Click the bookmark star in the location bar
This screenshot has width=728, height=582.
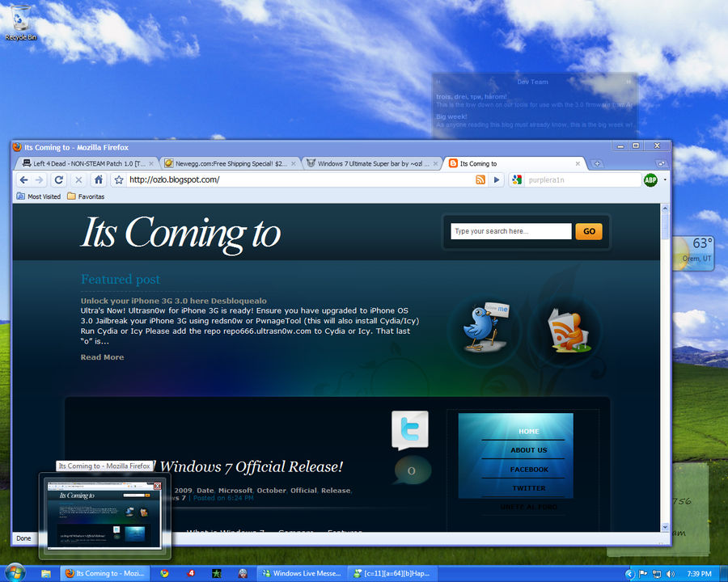point(118,179)
